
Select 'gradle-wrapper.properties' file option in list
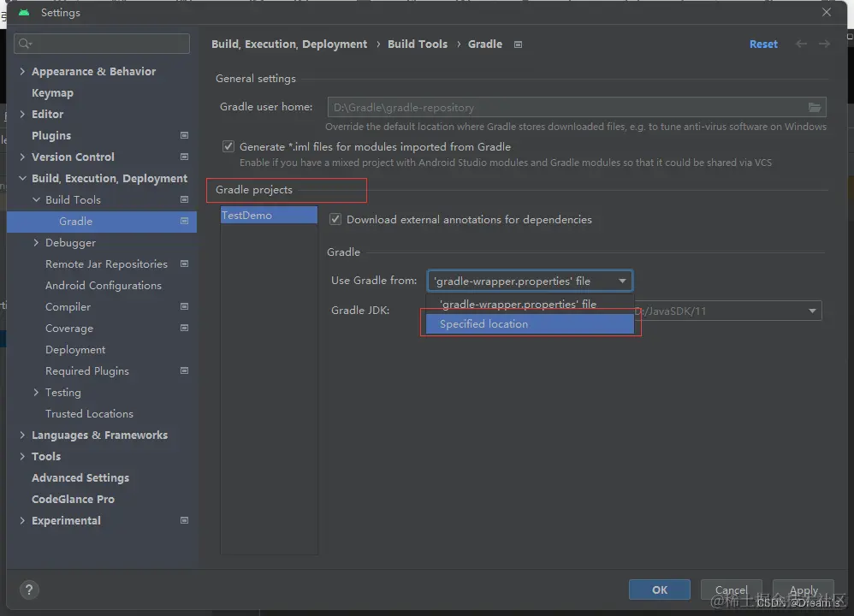530,304
